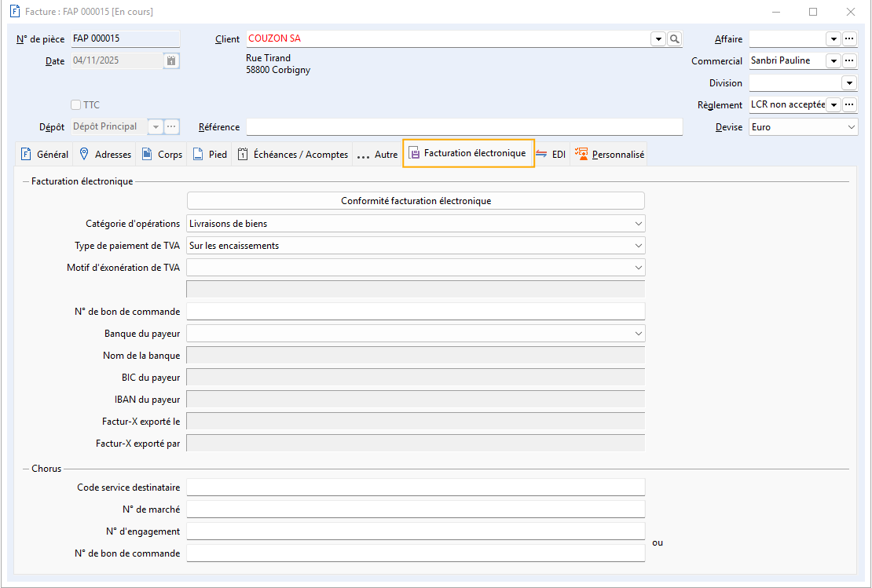Click the client search magnifier icon
The image size is (872, 588).
[674, 39]
